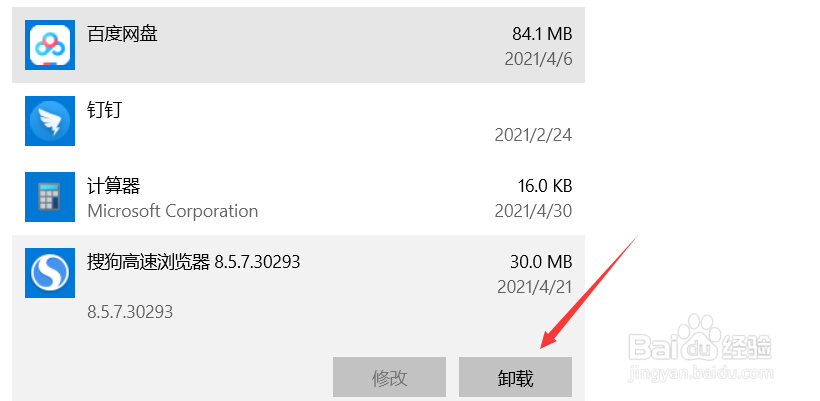The image size is (820, 401).
Task: Click the 16.0 KB size value
Action: 545,186
